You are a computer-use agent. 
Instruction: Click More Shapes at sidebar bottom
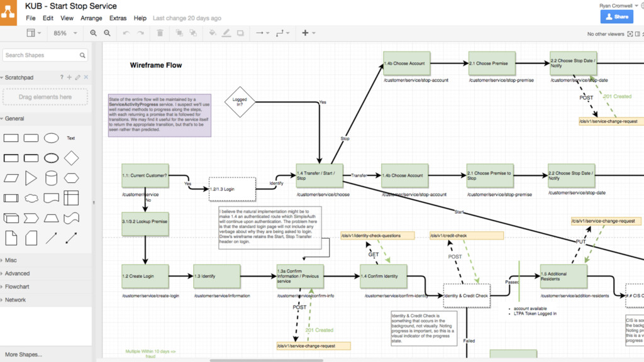(23, 354)
